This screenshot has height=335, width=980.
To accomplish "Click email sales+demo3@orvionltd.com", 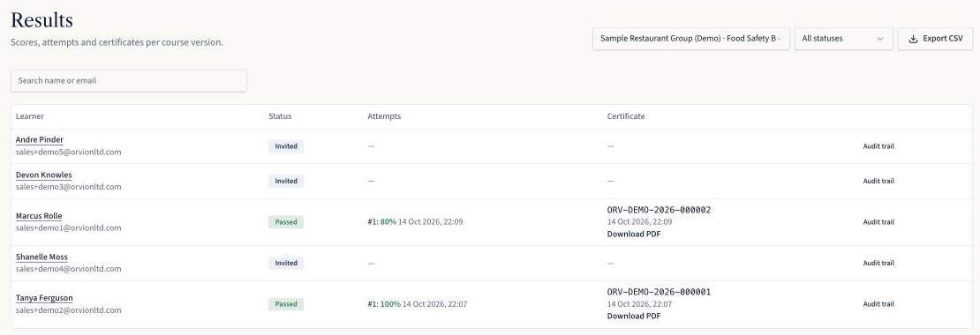I will pos(69,187).
